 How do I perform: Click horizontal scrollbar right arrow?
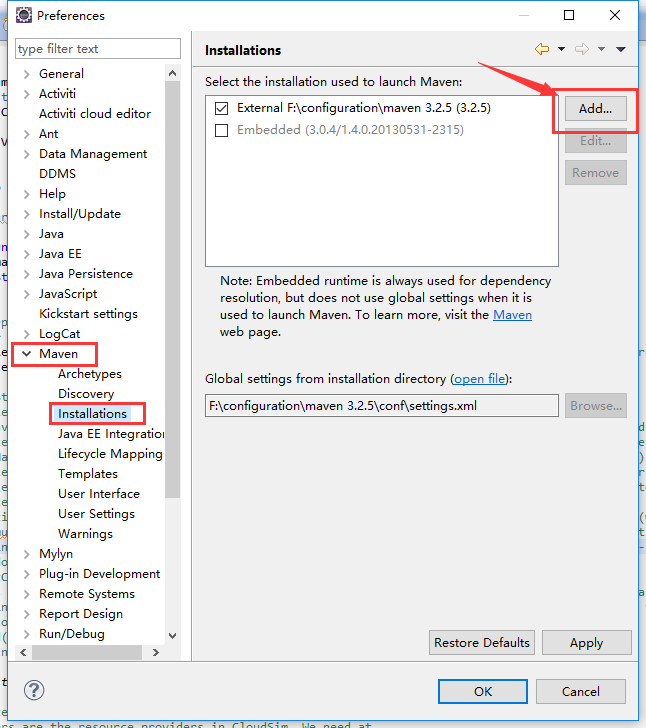pyautogui.click(x=156, y=652)
